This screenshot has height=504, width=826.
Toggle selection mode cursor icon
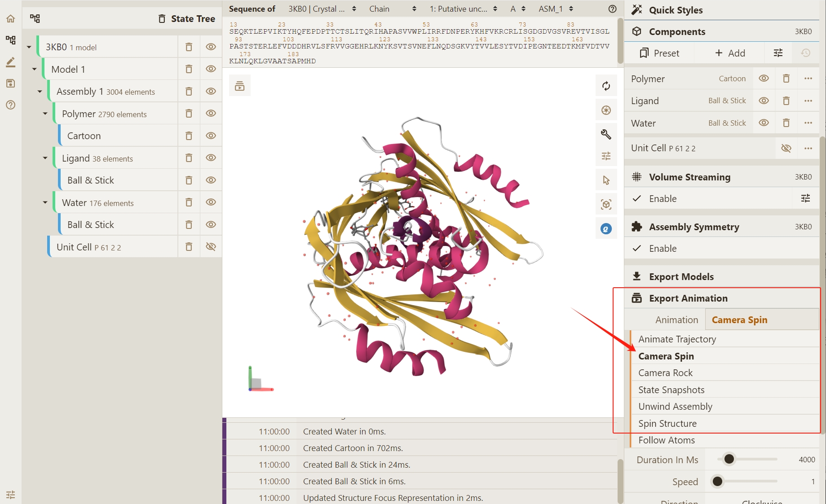tap(606, 180)
